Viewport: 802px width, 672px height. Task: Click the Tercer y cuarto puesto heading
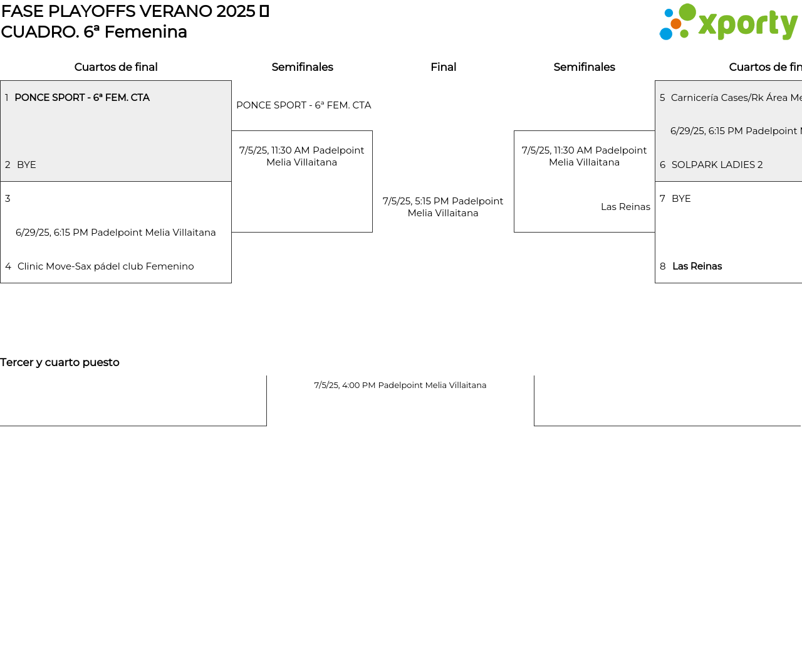tap(60, 362)
